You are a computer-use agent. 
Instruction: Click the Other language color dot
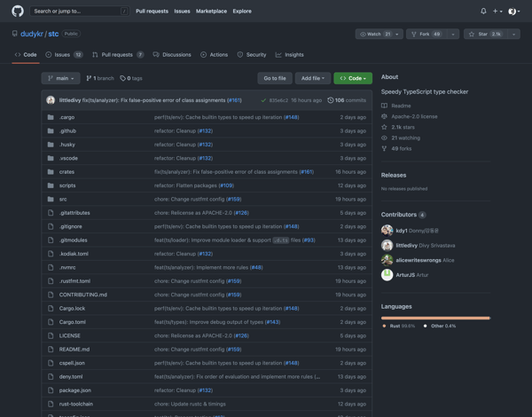(425, 326)
